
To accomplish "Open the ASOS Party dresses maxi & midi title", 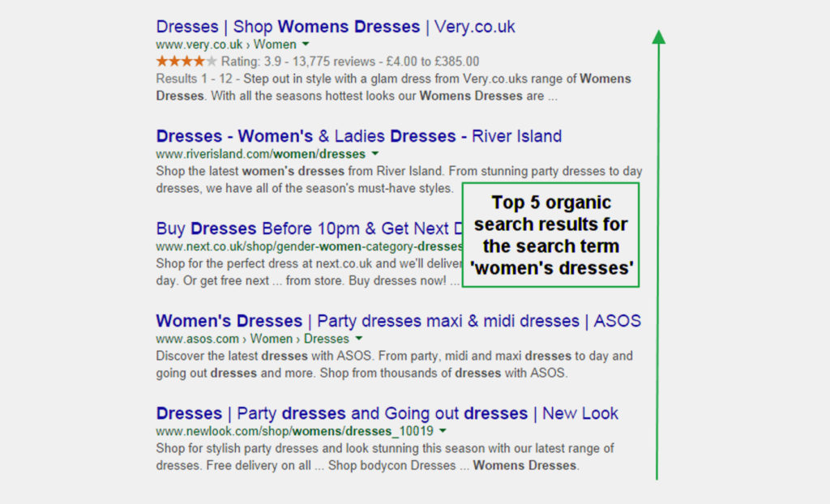I will (398, 321).
